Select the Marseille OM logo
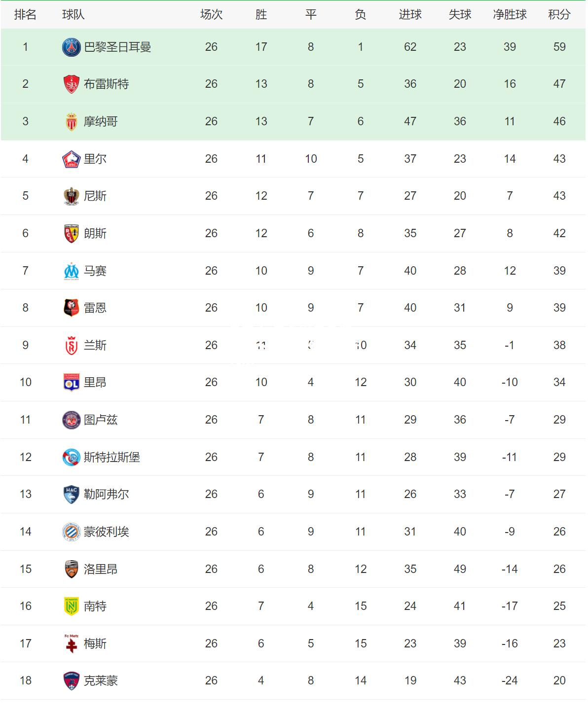 tap(72, 271)
